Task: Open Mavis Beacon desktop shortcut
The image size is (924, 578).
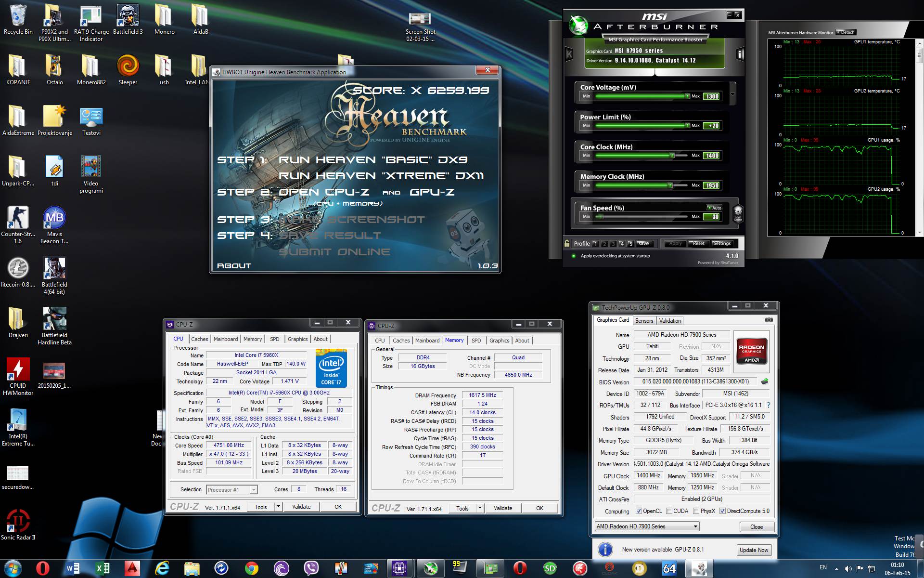Action: click(x=54, y=225)
